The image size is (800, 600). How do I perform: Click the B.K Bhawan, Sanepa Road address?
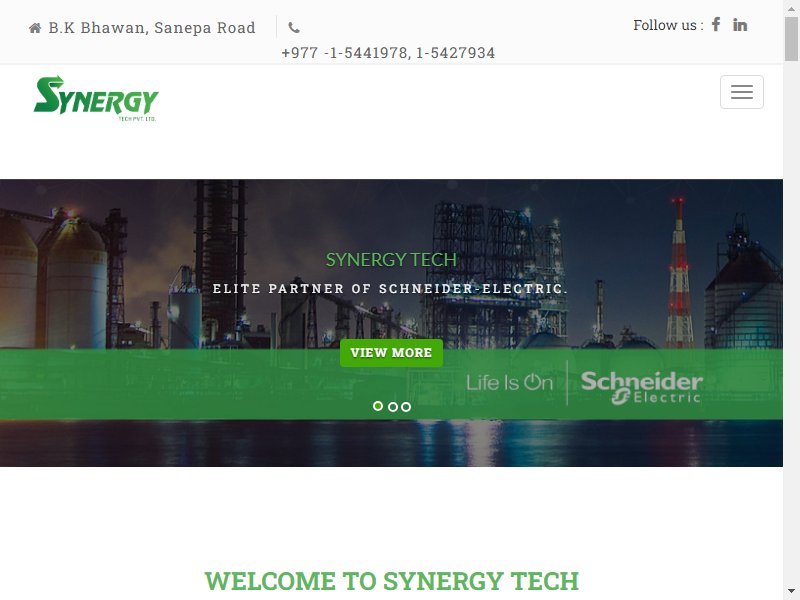(152, 28)
